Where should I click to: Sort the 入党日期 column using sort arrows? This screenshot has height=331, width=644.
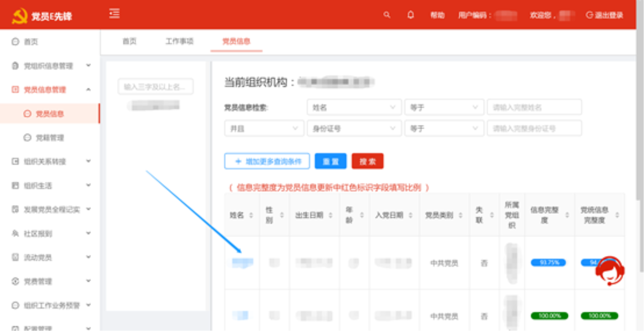pyautogui.click(x=410, y=215)
